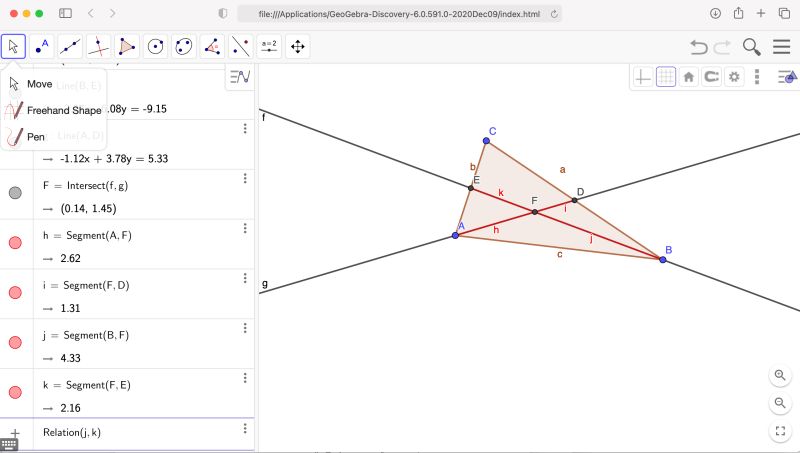Screen dimensions: 800x453
Task: Toggle the Safari sidebar
Action: coord(65,13)
